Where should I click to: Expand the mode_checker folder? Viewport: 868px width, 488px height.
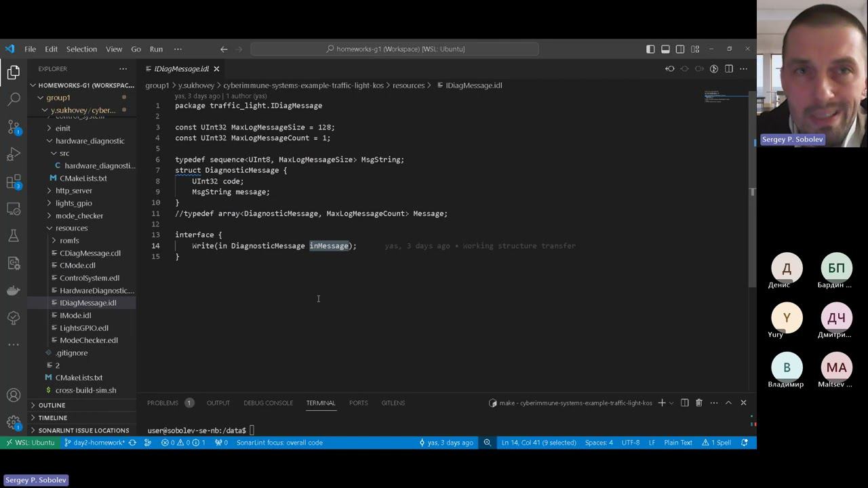[x=81, y=216]
